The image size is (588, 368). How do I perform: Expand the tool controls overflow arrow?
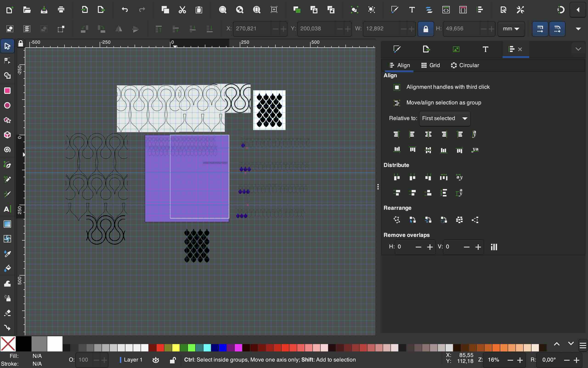coord(578,29)
